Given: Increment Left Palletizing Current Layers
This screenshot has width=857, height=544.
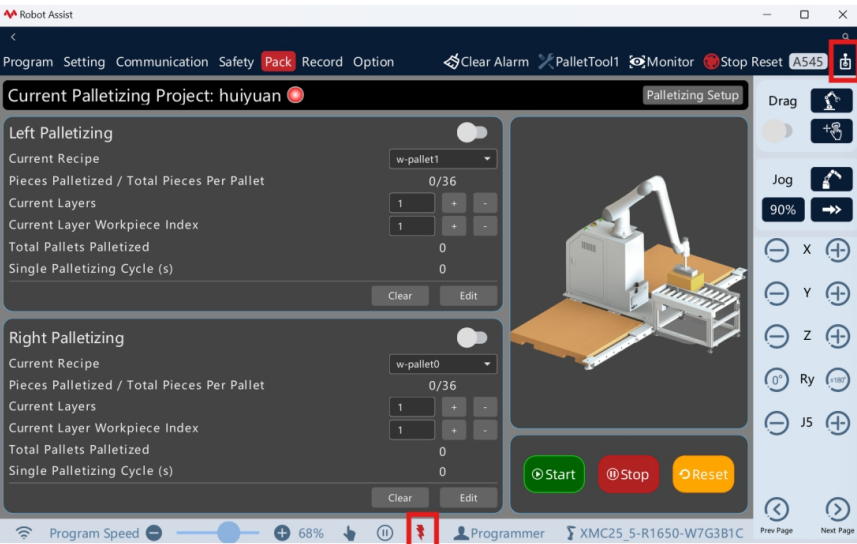Looking at the screenshot, I should coord(454,203).
